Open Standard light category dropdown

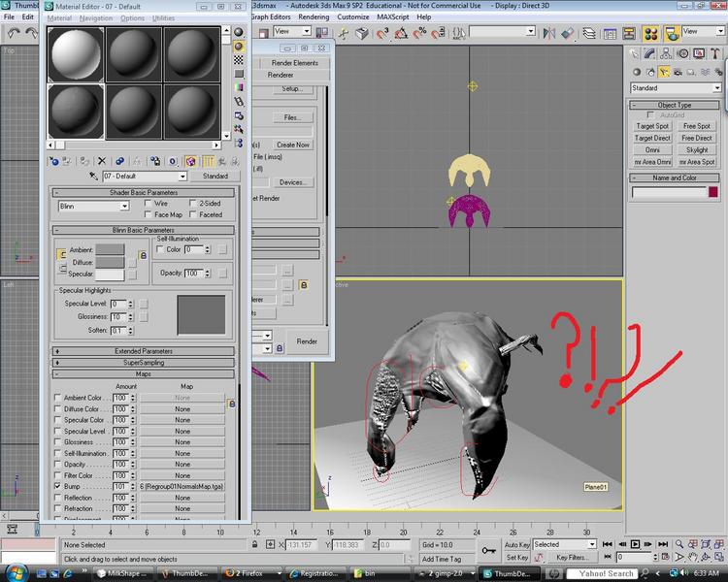pos(717,87)
